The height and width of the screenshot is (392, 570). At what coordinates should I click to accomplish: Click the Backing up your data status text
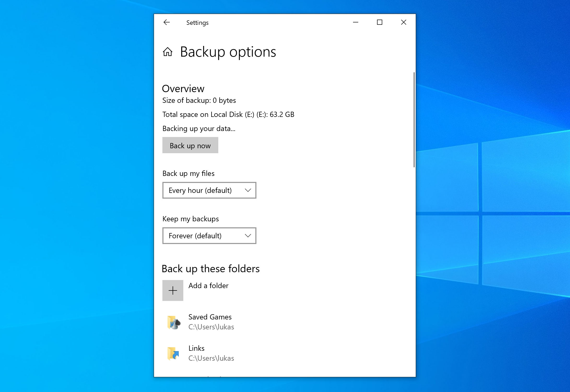pos(199,129)
